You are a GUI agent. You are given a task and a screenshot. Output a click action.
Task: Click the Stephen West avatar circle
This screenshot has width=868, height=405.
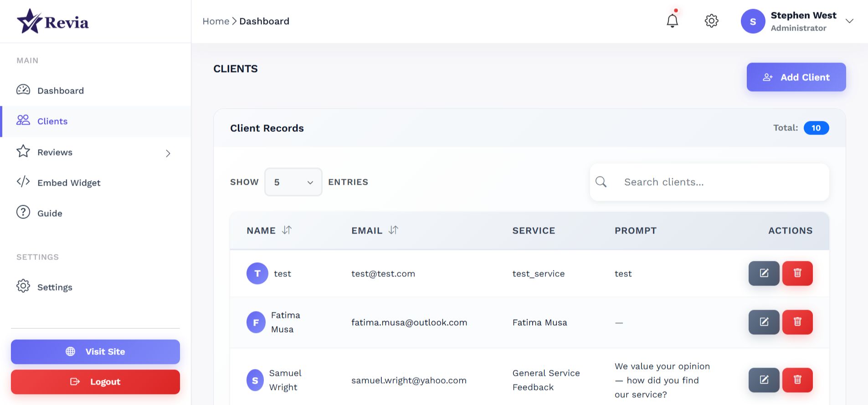pyautogui.click(x=753, y=21)
